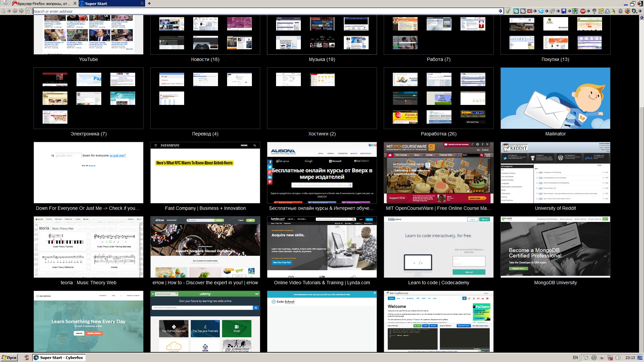Viewport: 644px width, 362px height.
Task: Switch to the Браузер Firefox tab
Action: coord(44,4)
